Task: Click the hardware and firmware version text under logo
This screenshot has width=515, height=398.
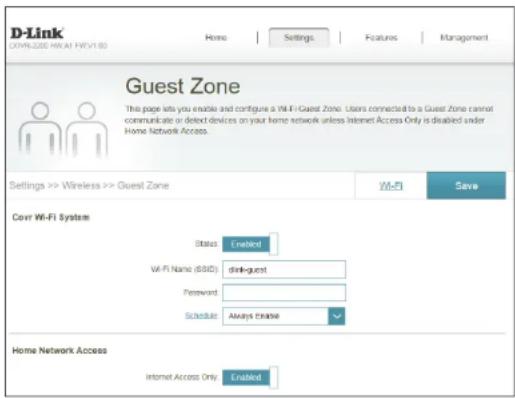Action: point(58,46)
